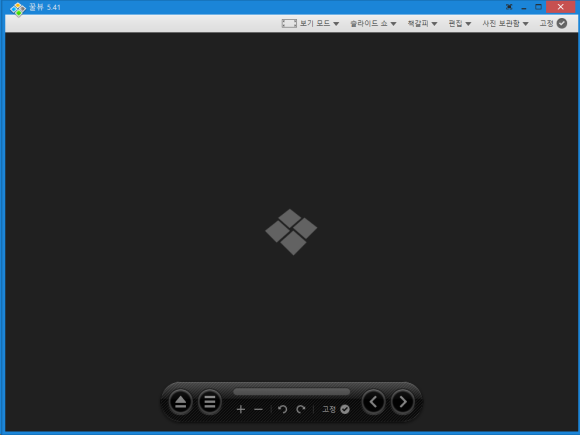Maximize the 꿀뷰 window

539,7
